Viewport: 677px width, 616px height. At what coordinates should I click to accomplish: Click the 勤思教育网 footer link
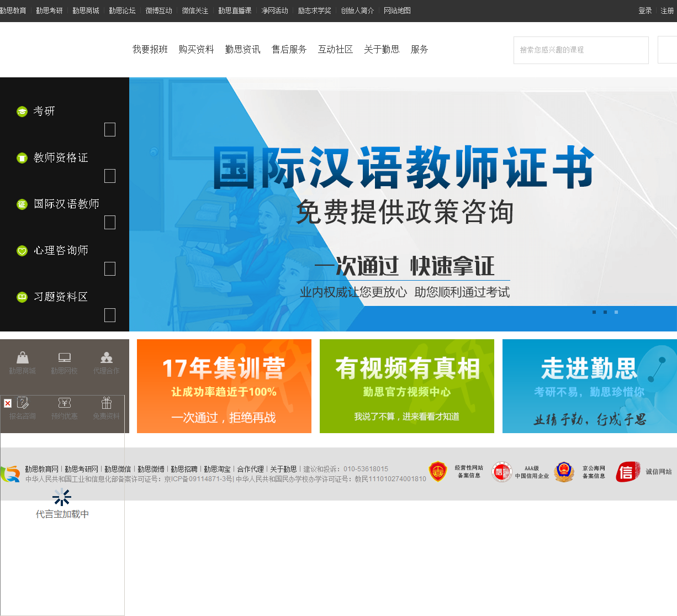click(41, 469)
